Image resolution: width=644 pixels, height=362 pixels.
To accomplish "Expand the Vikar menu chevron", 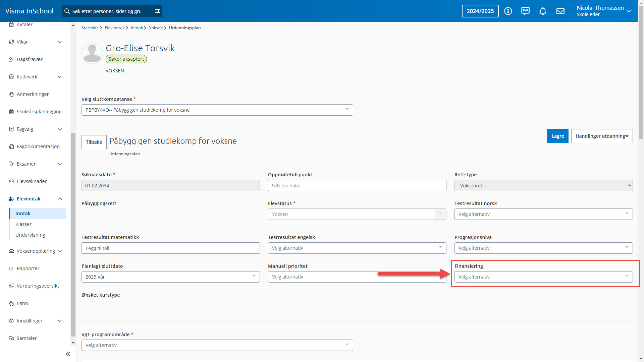I will pos(60,42).
